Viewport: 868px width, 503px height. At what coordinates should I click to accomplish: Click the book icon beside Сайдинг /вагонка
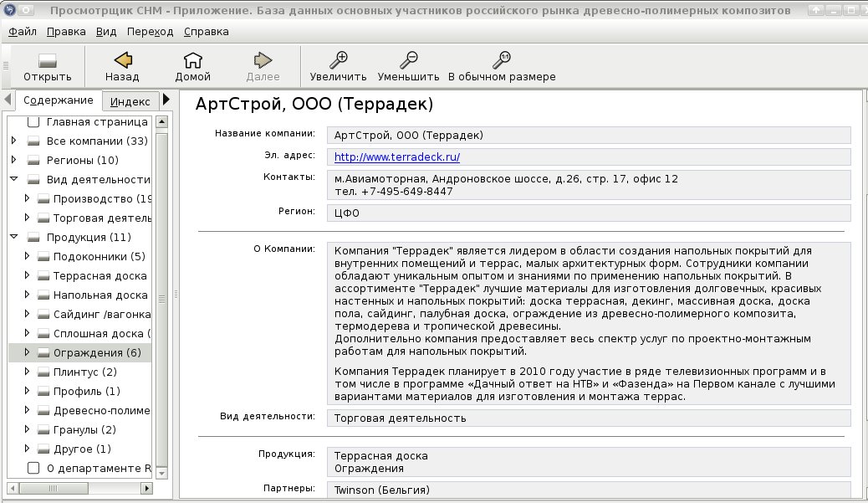(x=43, y=315)
